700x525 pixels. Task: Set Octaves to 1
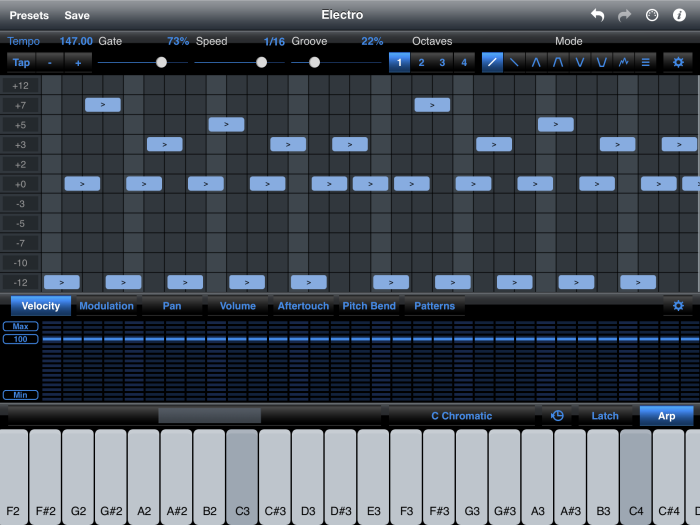pyautogui.click(x=400, y=62)
